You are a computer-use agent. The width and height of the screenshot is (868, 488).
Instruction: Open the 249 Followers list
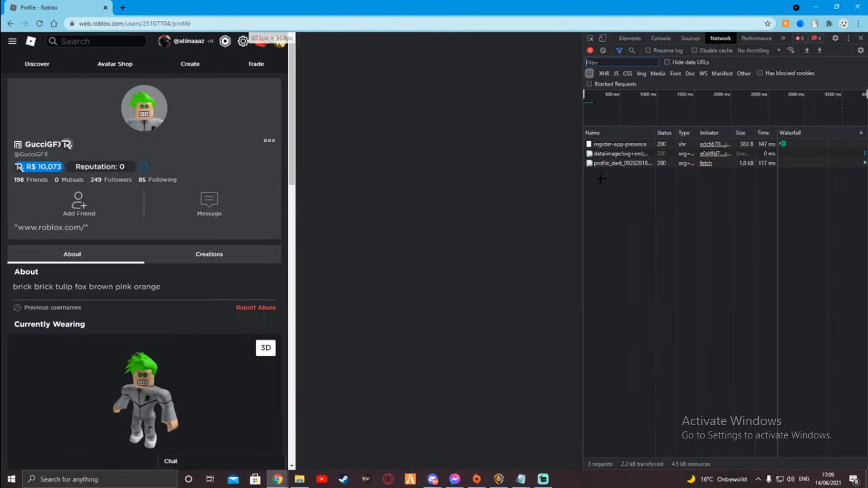click(111, 180)
